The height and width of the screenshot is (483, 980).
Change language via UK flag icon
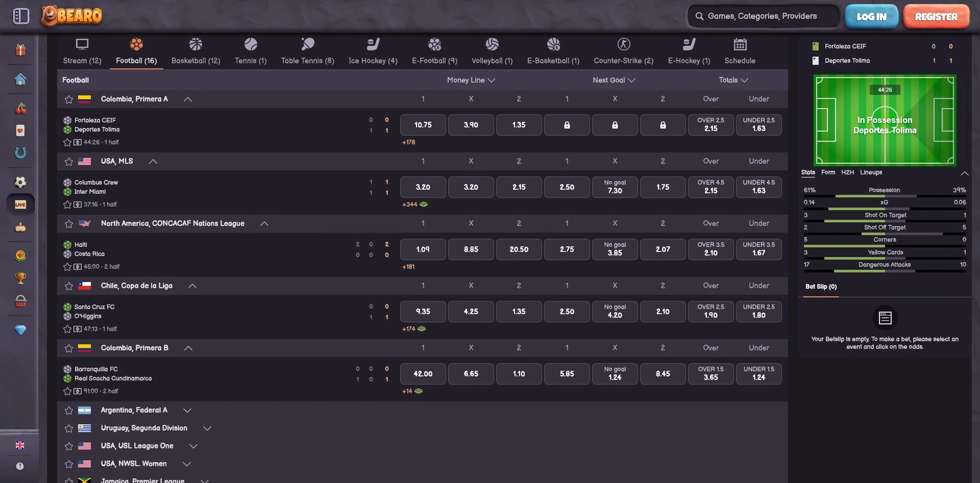(20, 445)
